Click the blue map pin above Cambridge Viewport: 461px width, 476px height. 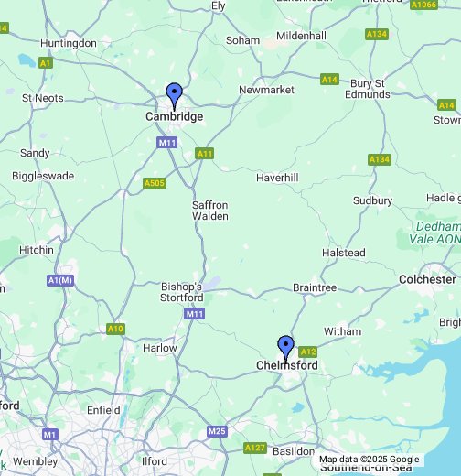point(175,97)
